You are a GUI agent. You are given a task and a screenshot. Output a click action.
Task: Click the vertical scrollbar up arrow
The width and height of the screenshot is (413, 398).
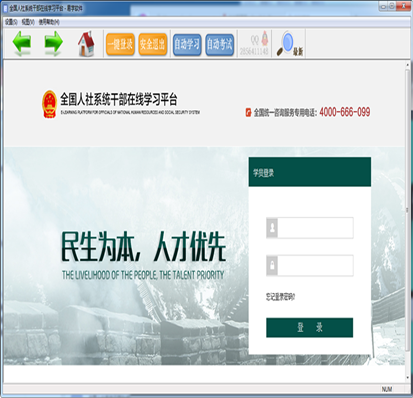[x=408, y=65]
